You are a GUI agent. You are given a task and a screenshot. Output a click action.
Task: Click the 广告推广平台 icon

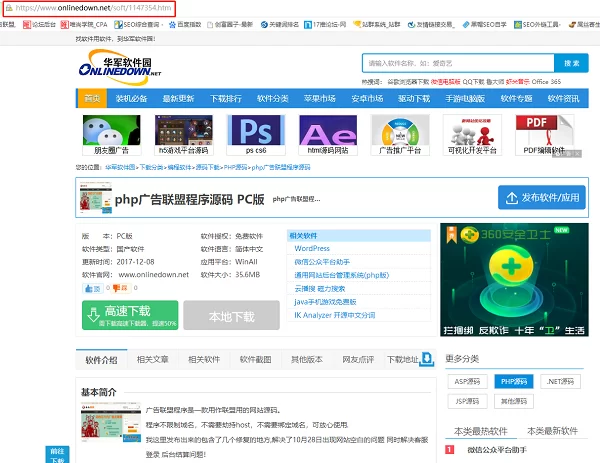click(x=398, y=130)
